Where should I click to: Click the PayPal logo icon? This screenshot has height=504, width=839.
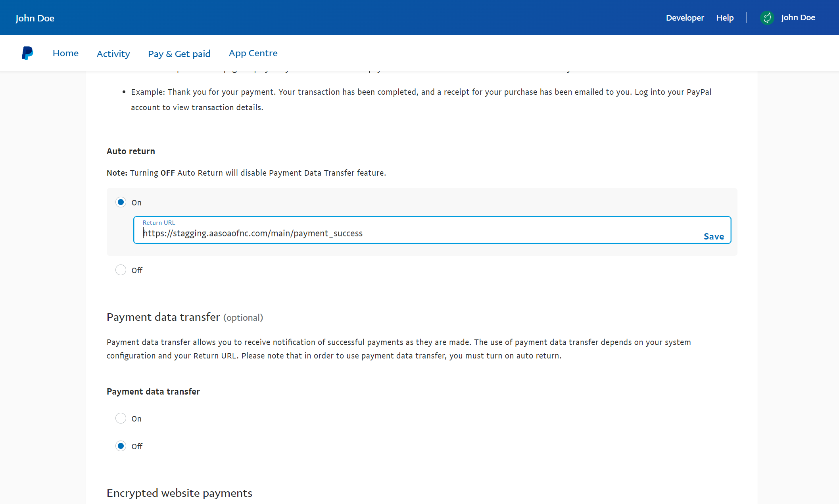click(x=27, y=53)
